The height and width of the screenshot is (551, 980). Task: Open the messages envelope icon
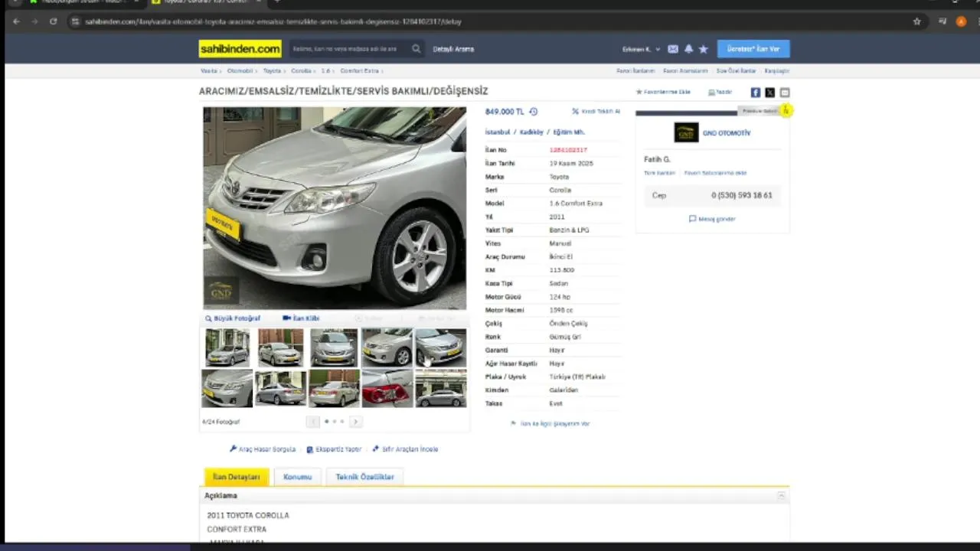click(x=673, y=49)
